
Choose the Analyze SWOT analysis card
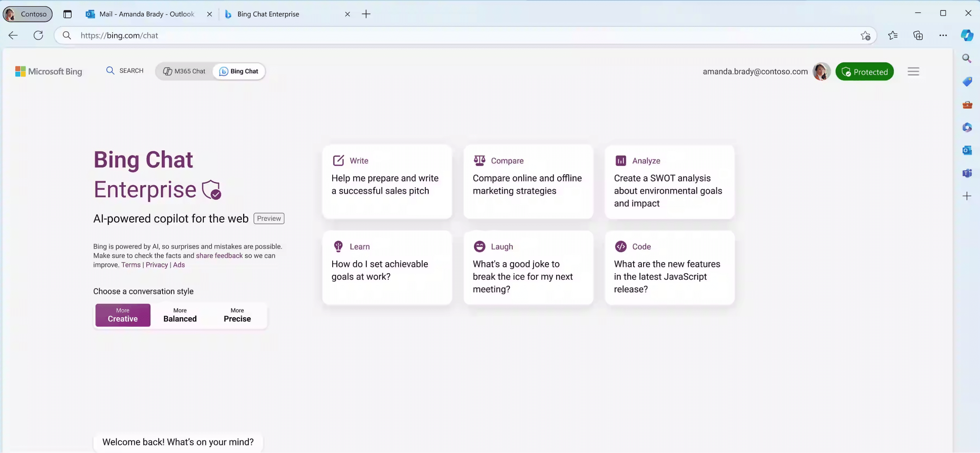pyautogui.click(x=670, y=182)
